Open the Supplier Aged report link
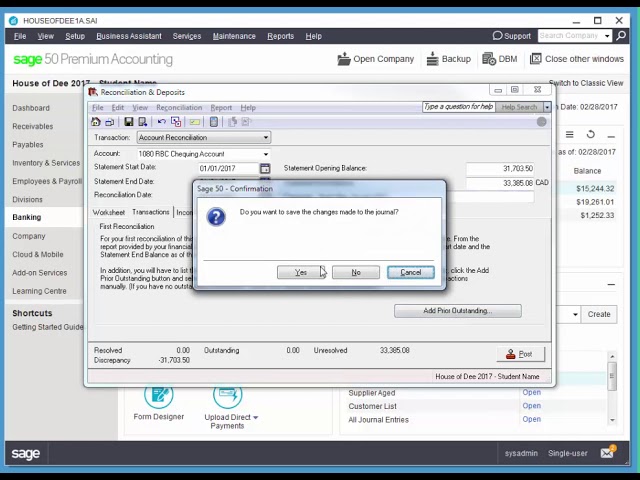This screenshot has width=640, height=480. (531, 392)
